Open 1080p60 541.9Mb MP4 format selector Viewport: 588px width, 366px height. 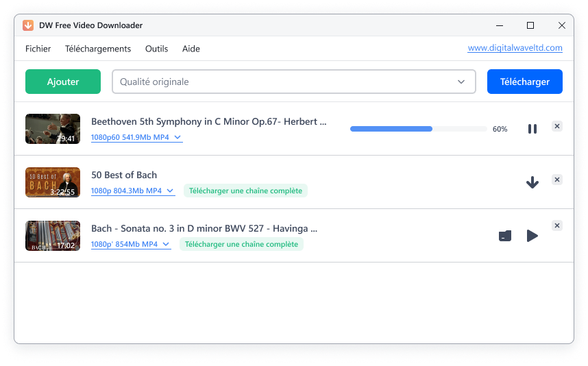click(136, 138)
